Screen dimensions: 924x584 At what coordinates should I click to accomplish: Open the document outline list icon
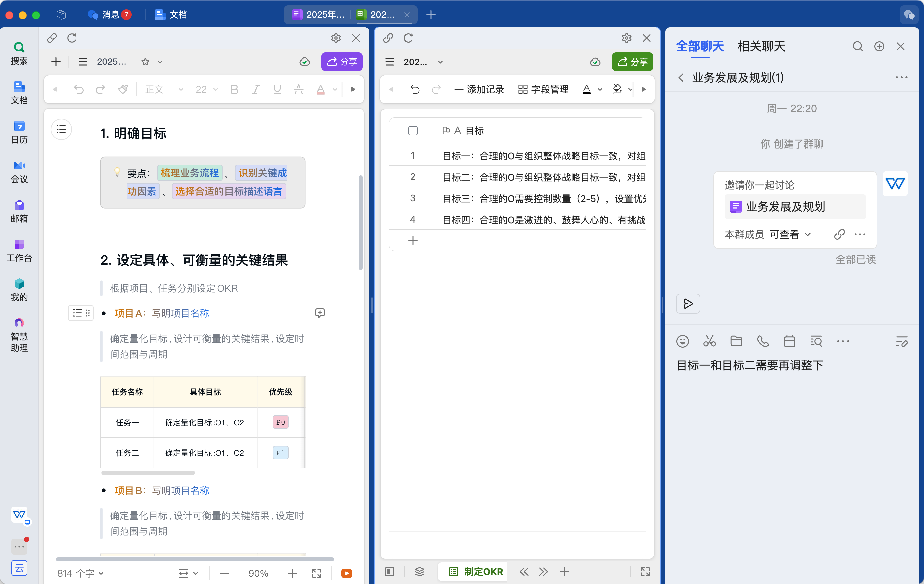click(61, 130)
